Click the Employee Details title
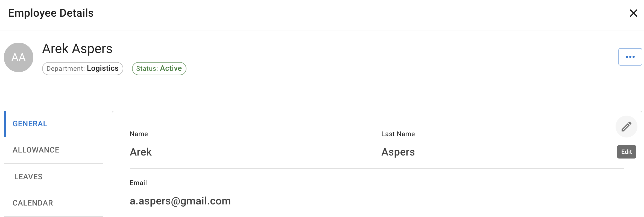The image size is (644, 217). point(51,13)
